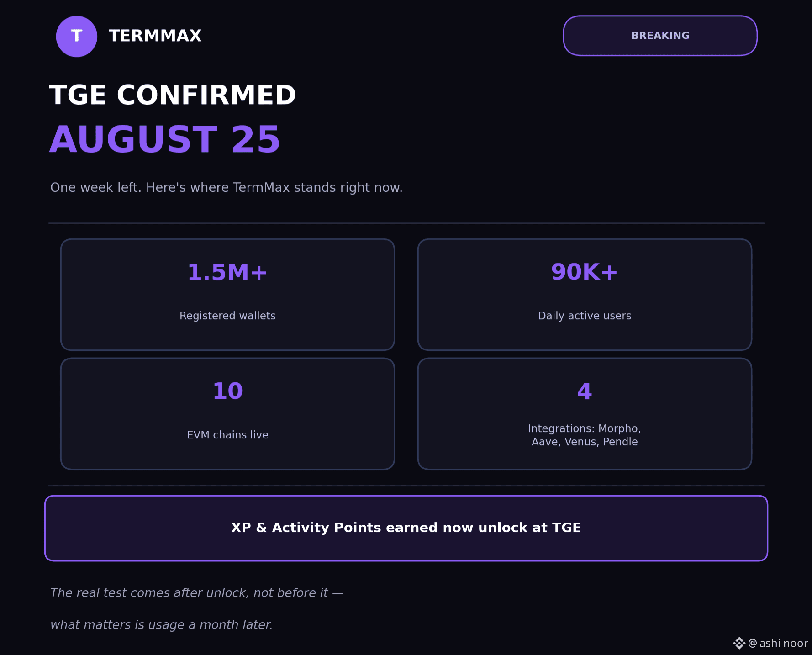This screenshot has height=655, width=812.
Task: Click the EVM chains live label
Action: [x=227, y=435]
